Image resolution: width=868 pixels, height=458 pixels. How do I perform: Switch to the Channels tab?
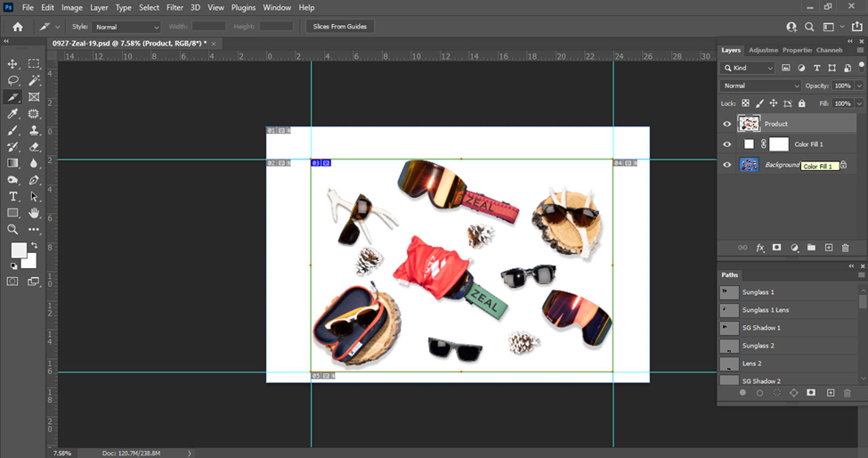[x=829, y=50]
